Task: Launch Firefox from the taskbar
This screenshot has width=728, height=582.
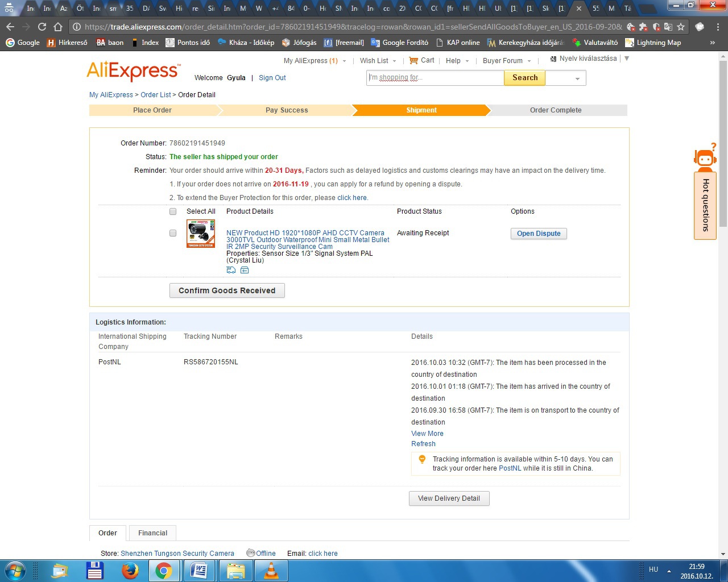Action: click(x=130, y=570)
